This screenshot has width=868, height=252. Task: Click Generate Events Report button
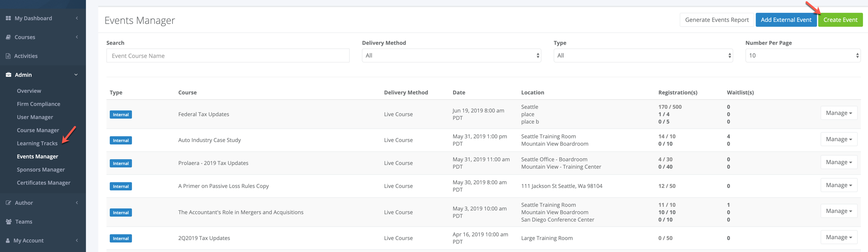pos(717,20)
